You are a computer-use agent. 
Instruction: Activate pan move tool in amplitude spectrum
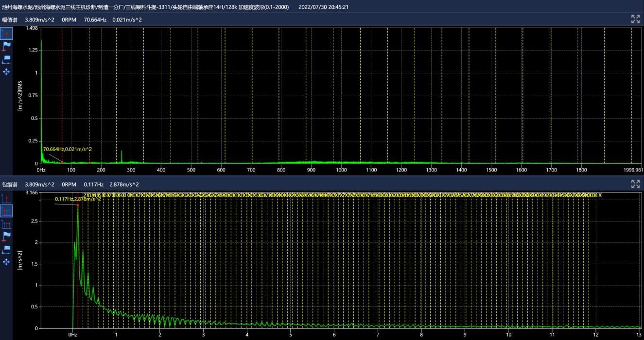6,72
